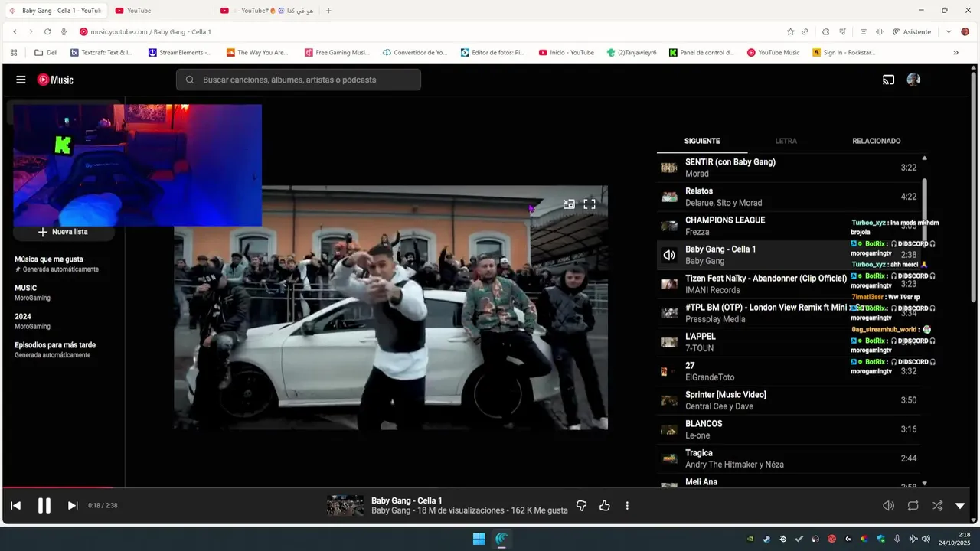980x551 pixels.
Task: Switch video to miniplayer mode
Action: [569, 204]
